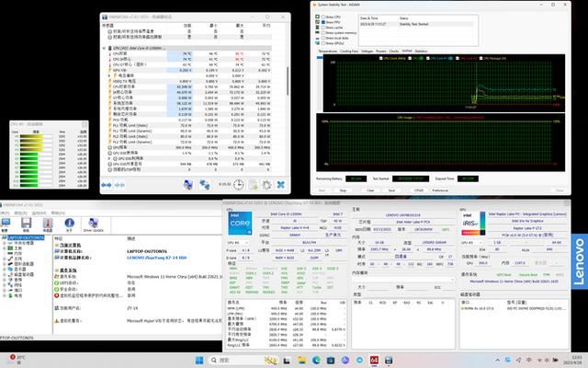588x368 pixels.
Task: Collapse the LAPTOP-OUJTONTS tree root node
Action: (x=3, y=237)
